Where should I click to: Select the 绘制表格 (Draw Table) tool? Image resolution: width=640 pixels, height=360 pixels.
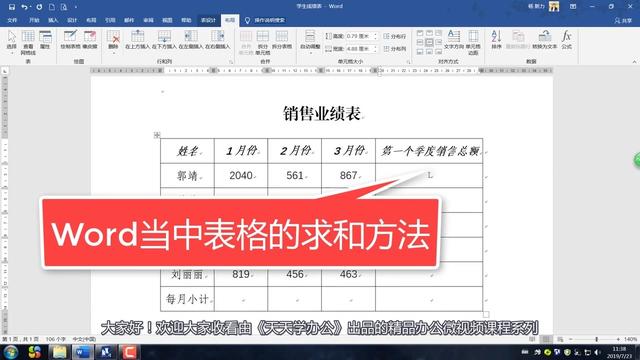(70, 40)
